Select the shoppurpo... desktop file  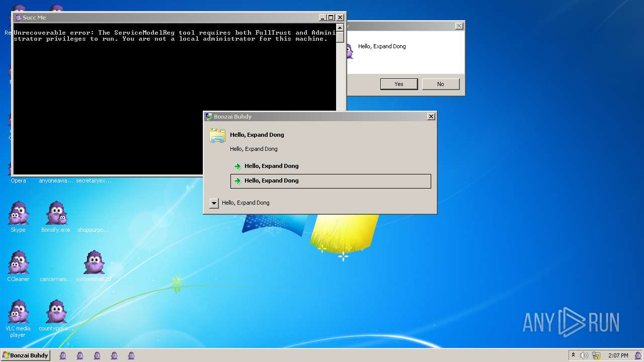click(x=93, y=230)
